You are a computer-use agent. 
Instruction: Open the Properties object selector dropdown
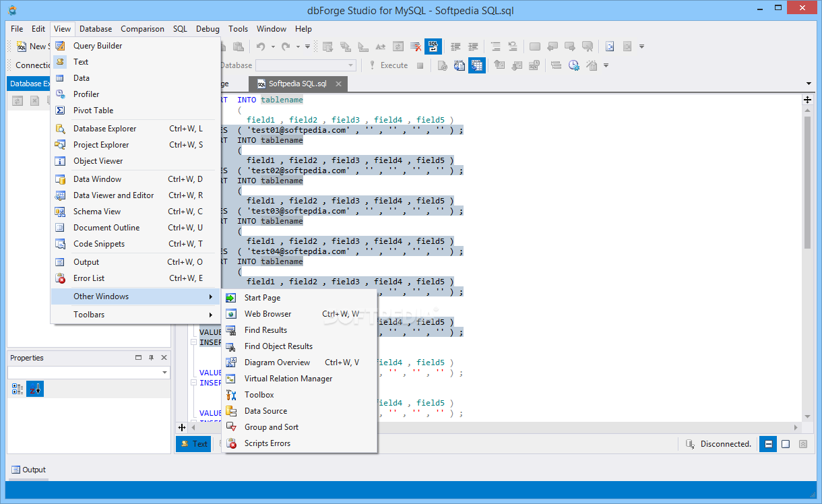pos(165,373)
